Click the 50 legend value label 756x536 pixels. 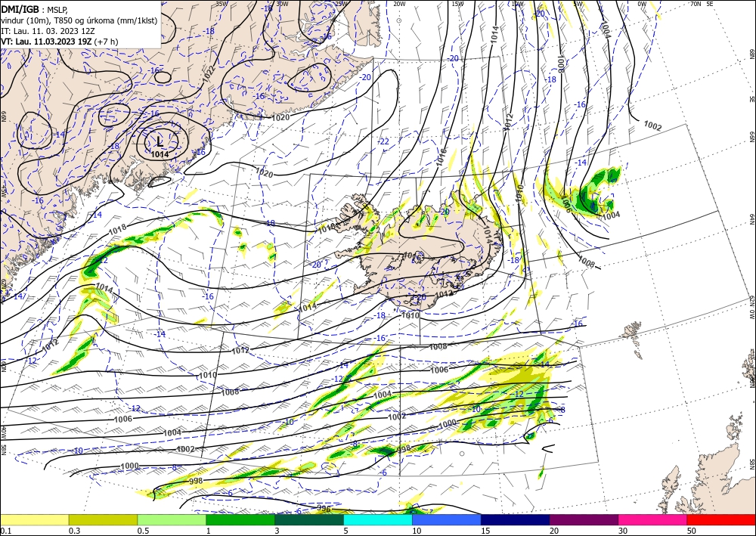[692, 531]
